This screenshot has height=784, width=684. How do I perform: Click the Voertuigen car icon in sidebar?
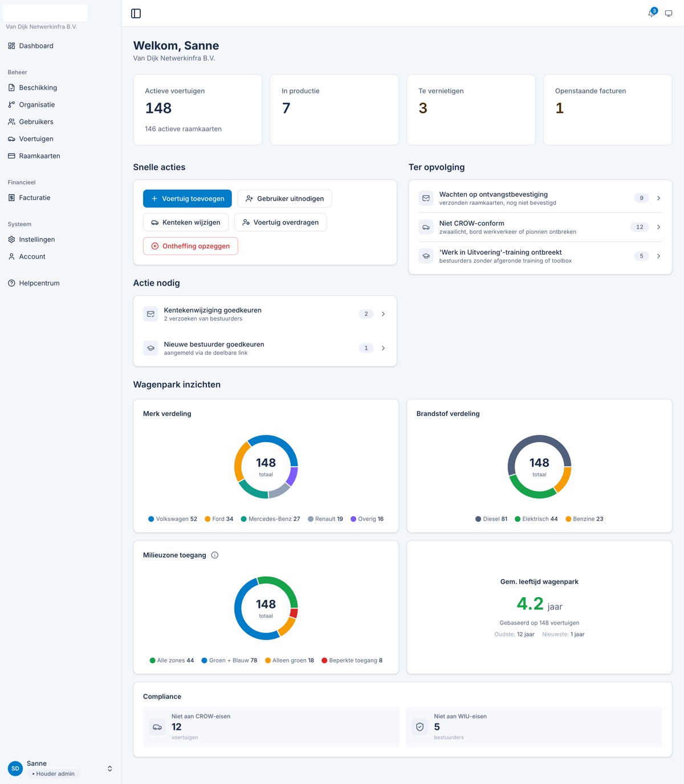point(11,139)
